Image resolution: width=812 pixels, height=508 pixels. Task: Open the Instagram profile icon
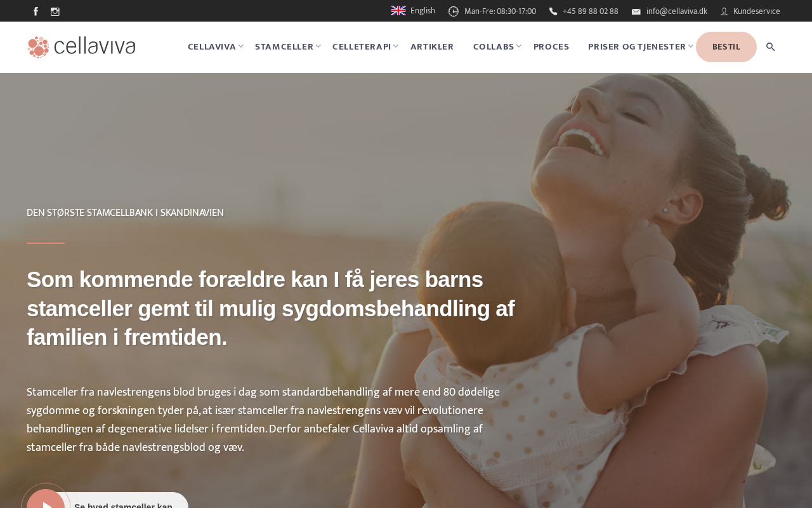pyautogui.click(x=55, y=11)
